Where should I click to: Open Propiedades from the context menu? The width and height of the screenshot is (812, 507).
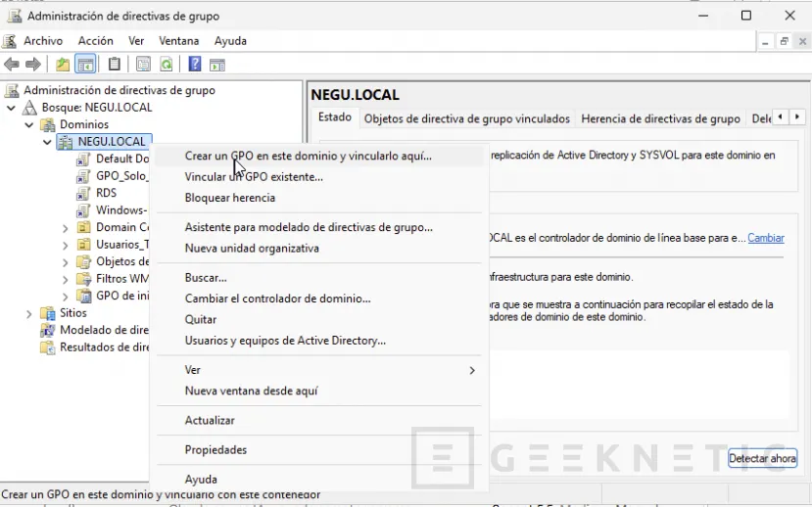[x=319, y=449]
